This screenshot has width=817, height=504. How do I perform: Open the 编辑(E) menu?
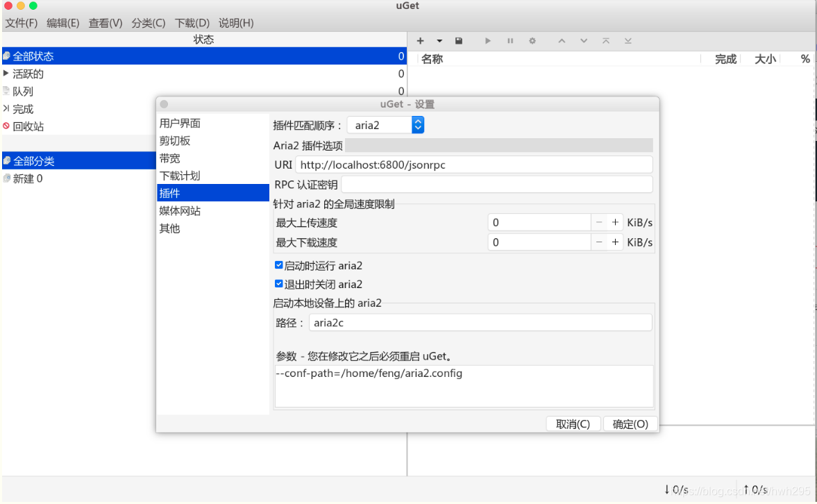coord(62,23)
